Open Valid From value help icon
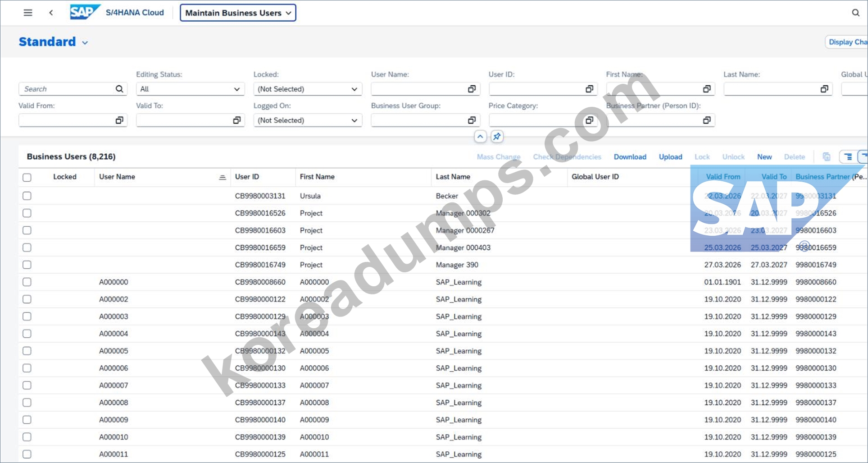The width and height of the screenshot is (868, 463). (x=119, y=120)
